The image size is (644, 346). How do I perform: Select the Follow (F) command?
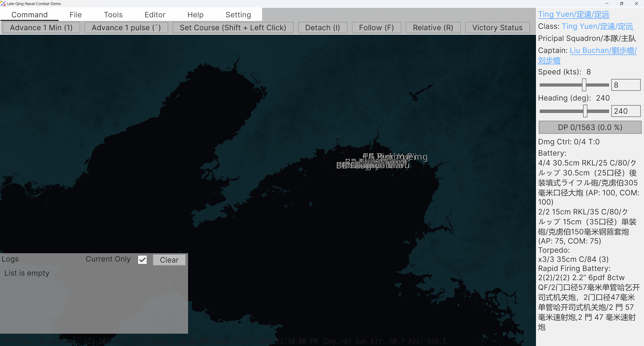(x=376, y=28)
